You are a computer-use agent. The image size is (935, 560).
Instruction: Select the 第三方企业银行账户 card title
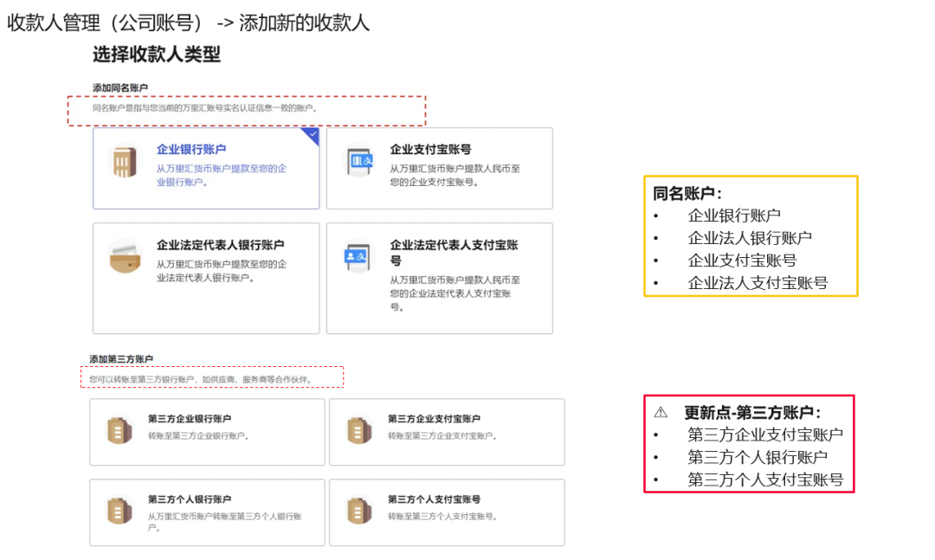tap(190, 419)
